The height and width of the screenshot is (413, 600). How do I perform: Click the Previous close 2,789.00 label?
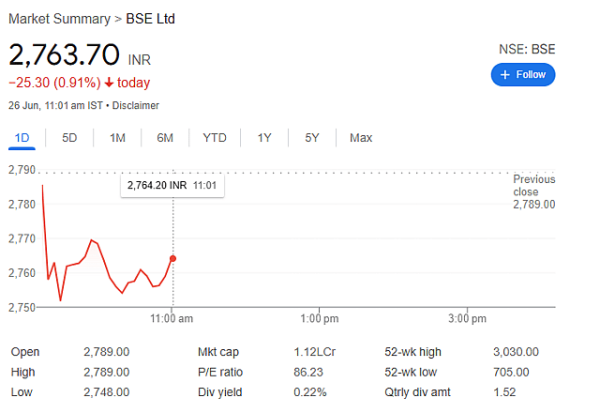(534, 192)
